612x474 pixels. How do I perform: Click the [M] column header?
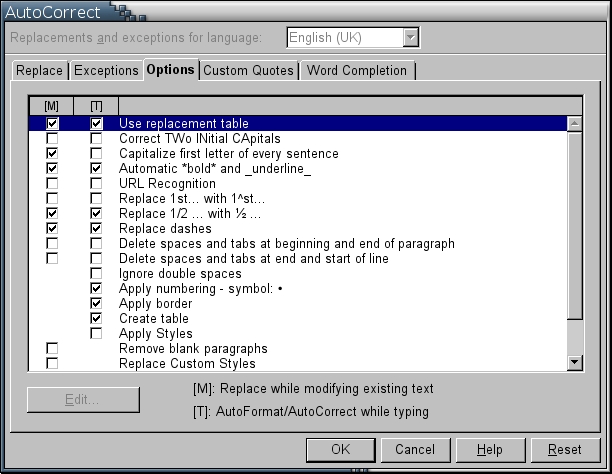[52, 105]
